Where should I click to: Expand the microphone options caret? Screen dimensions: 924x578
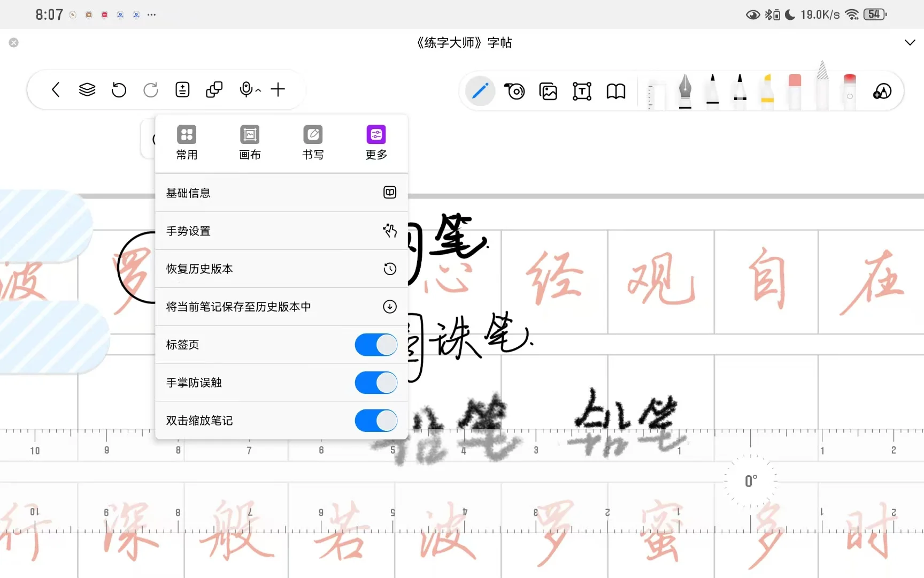(x=258, y=90)
